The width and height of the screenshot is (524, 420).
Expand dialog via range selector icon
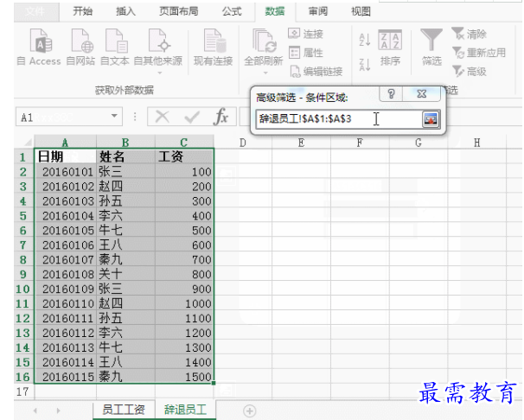point(431,119)
